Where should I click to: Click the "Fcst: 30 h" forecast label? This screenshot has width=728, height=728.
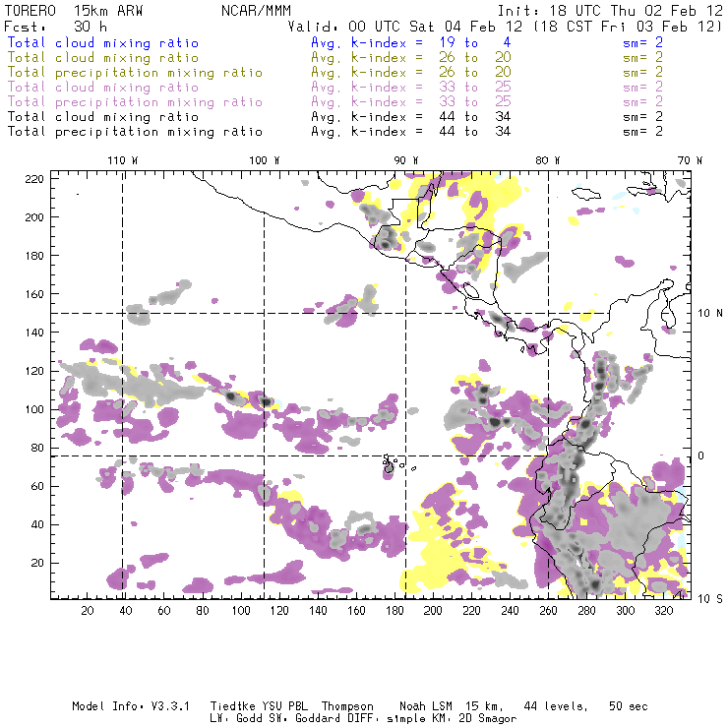point(55,27)
